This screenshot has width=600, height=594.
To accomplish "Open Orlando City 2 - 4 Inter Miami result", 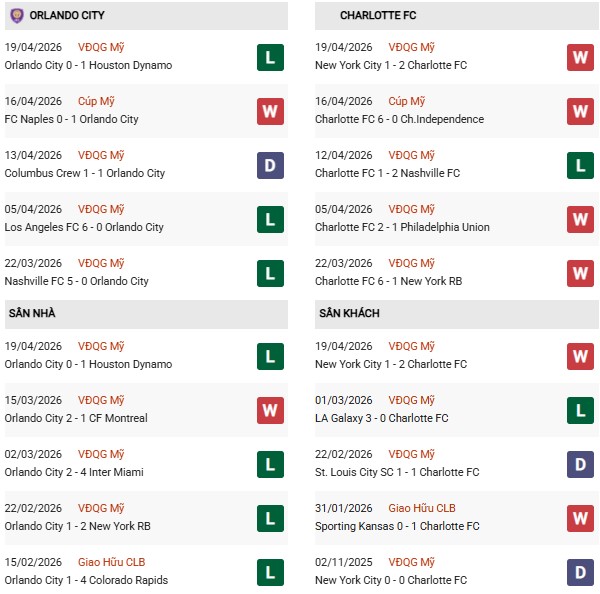I will 74,472.
